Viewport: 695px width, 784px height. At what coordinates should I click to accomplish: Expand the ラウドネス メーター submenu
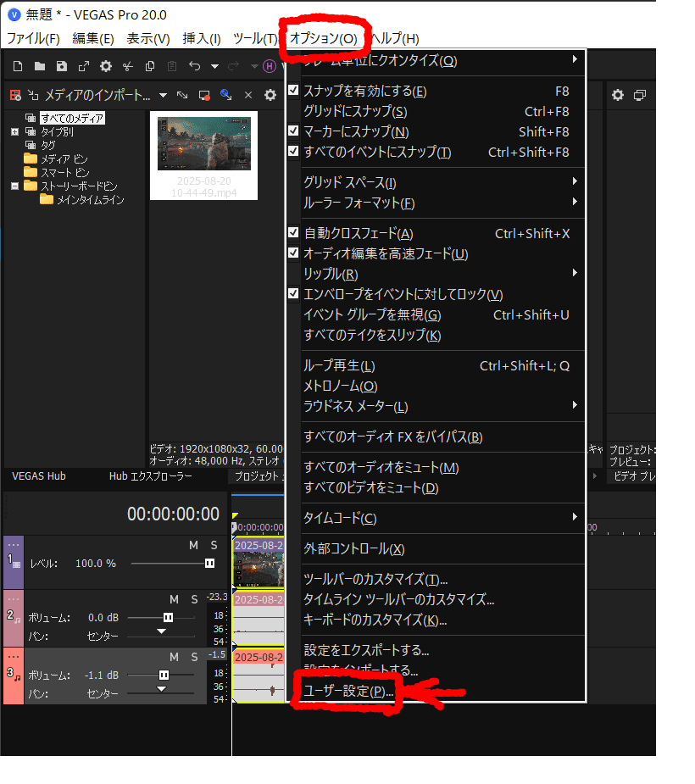(x=436, y=407)
